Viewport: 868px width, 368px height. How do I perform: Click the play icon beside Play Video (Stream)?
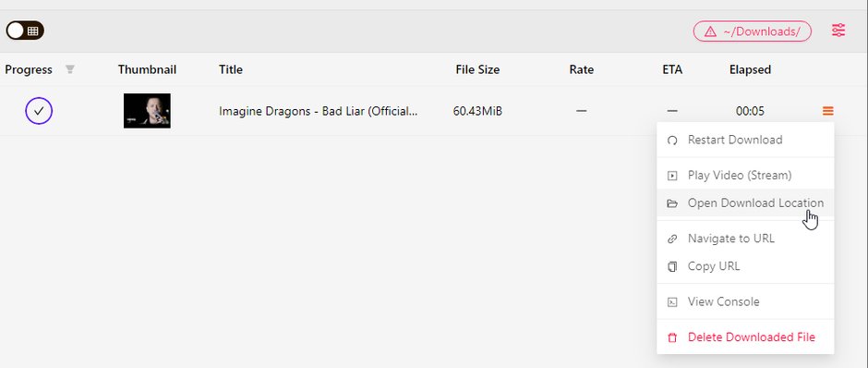coord(672,176)
